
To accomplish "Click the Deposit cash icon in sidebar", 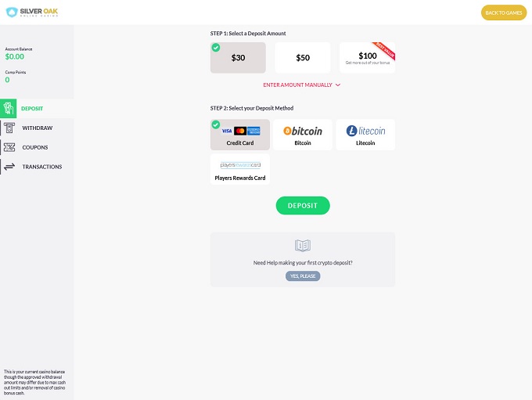I will pos(9,109).
